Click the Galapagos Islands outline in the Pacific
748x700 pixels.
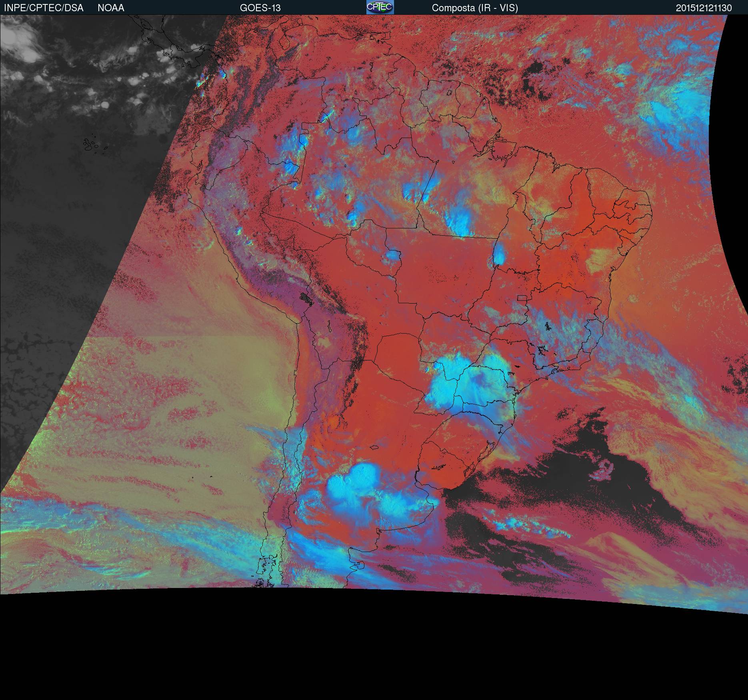[x=91, y=144]
